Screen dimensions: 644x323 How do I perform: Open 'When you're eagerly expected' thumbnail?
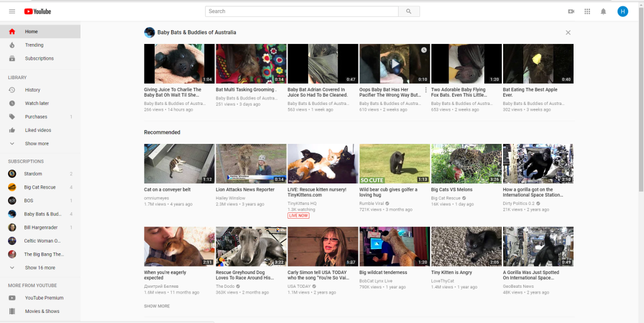179,247
